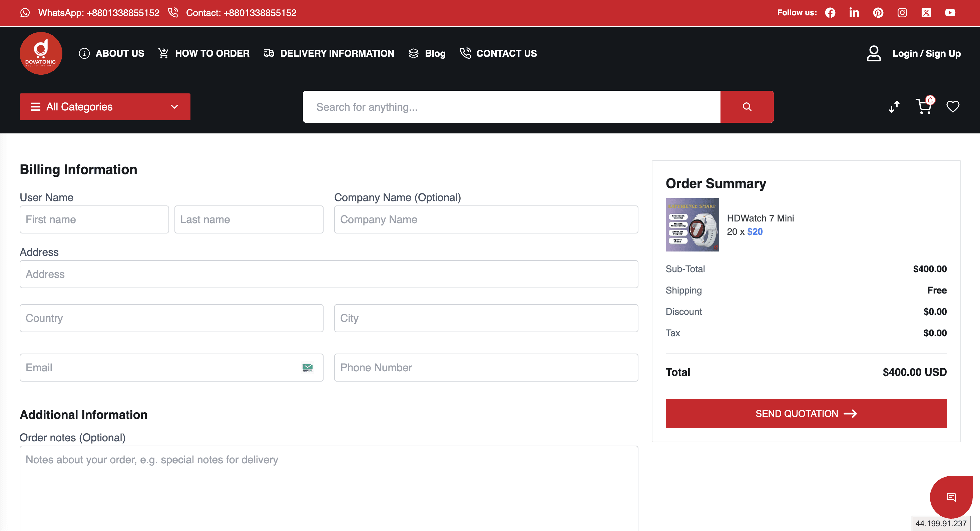Focus the First name field
980x531 pixels.
[x=94, y=219]
